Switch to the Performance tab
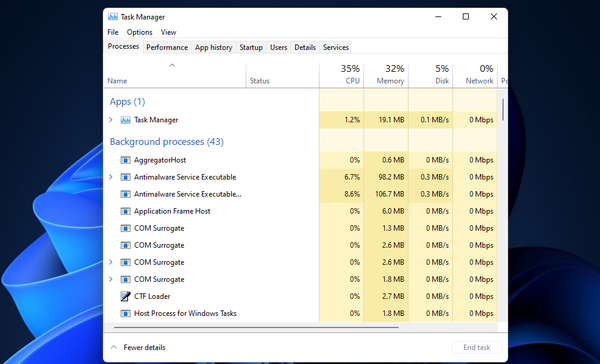The image size is (600, 364). (x=167, y=47)
